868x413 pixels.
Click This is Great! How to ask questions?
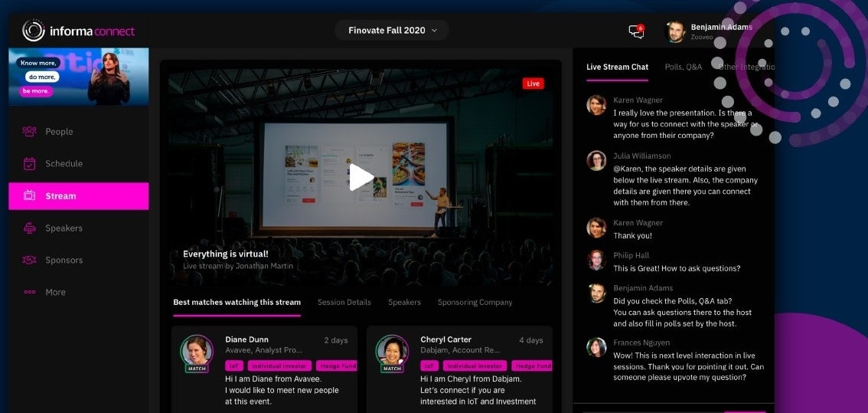tap(677, 268)
